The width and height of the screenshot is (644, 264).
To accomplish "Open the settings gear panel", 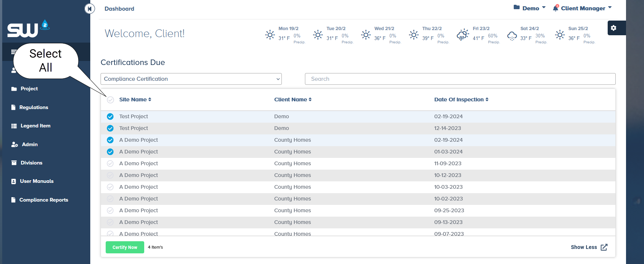I will 614,28.
